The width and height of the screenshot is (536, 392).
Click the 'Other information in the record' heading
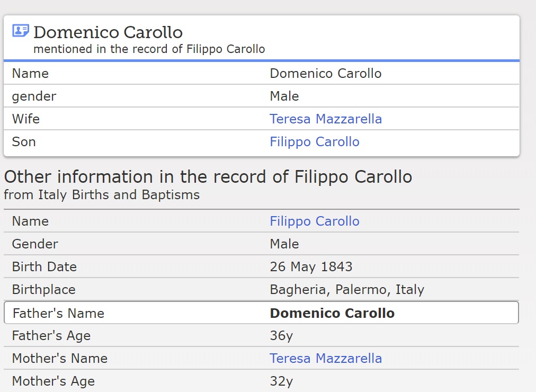(x=208, y=177)
